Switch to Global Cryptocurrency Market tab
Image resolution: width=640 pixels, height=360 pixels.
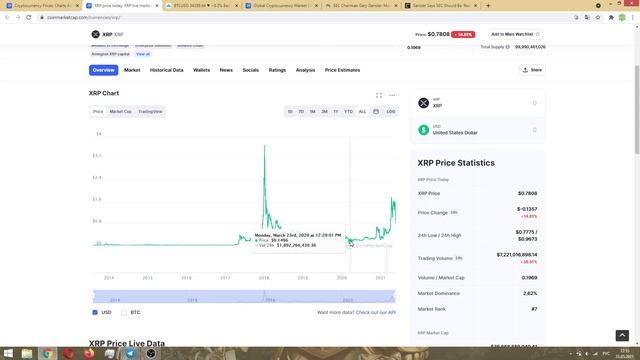(x=282, y=6)
